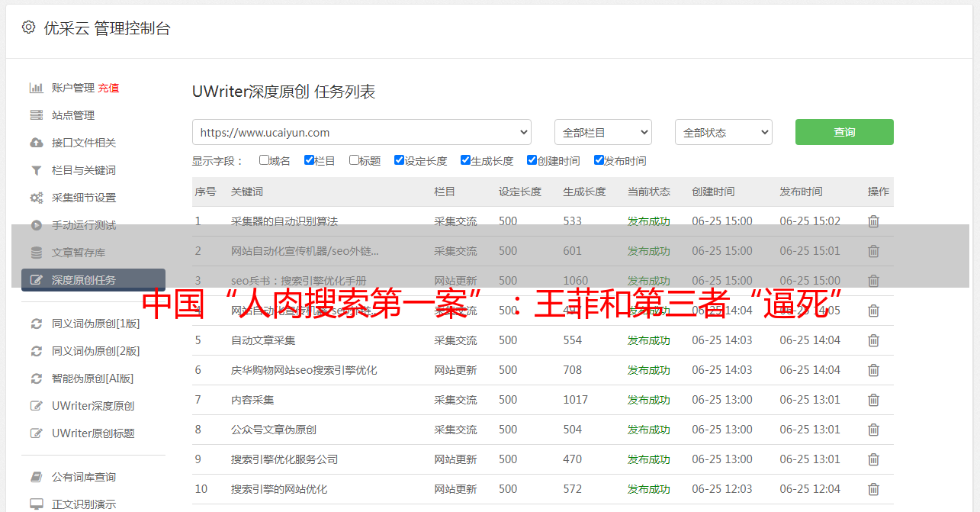Uncheck the 创建时间 checkbox
This screenshot has width=980, height=512.
point(532,160)
